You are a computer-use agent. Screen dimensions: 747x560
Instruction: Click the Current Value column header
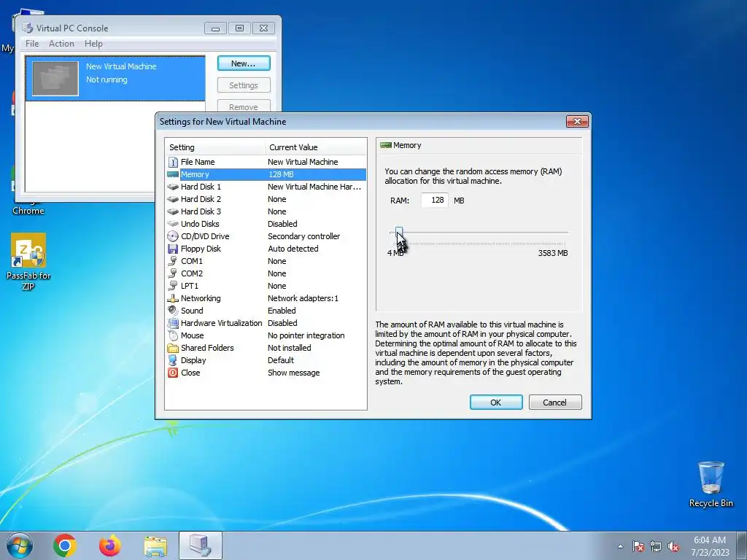click(x=316, y=147)
